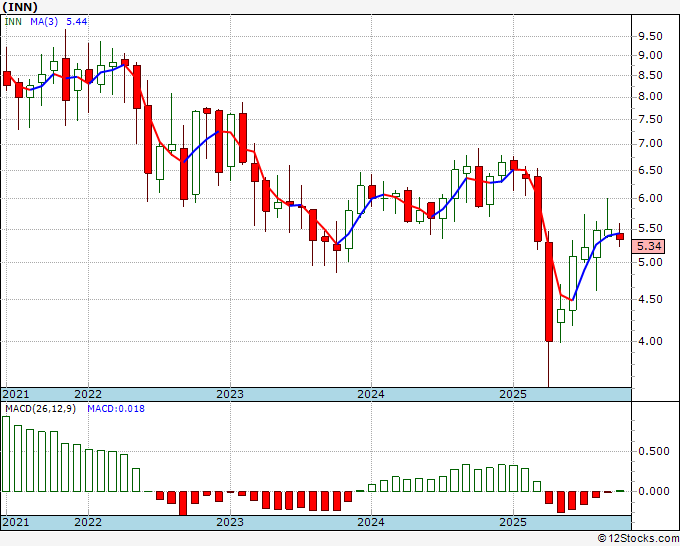Click the MA(3) indicator label
Screen dimensions: 680x546
point(44,21)
